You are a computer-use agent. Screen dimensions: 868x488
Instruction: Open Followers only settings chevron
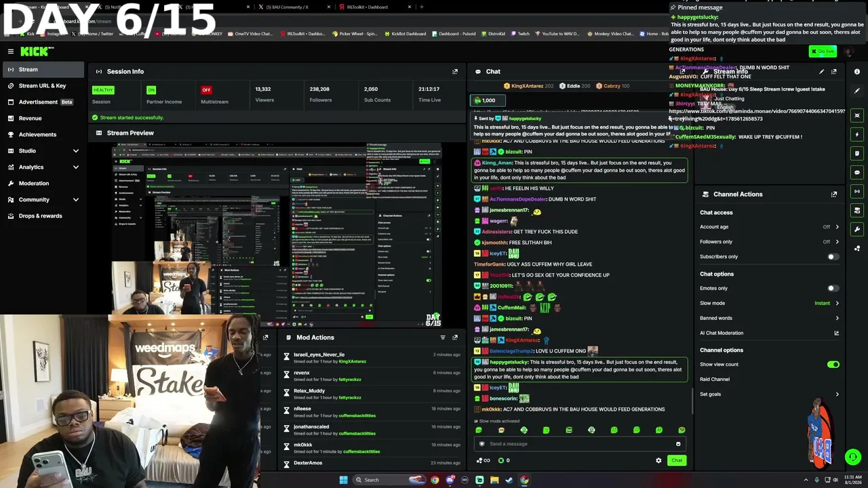coord(837,242)
